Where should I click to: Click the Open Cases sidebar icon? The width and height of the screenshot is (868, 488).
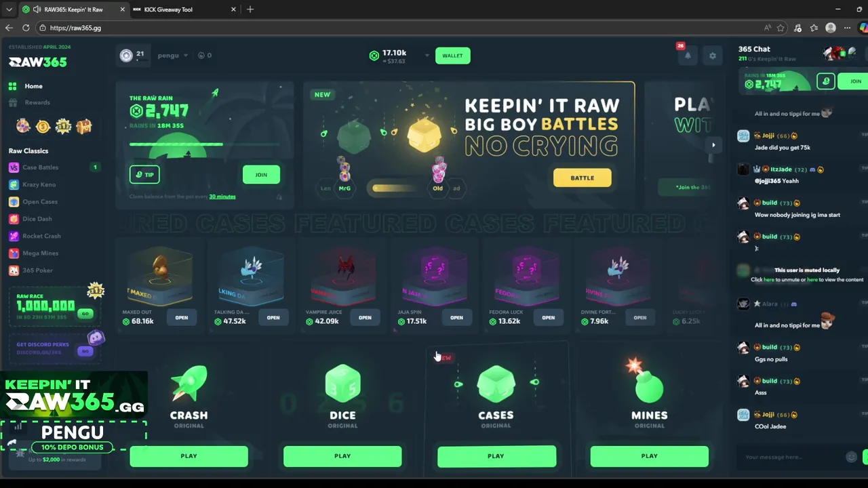click(x=14, y=201)
